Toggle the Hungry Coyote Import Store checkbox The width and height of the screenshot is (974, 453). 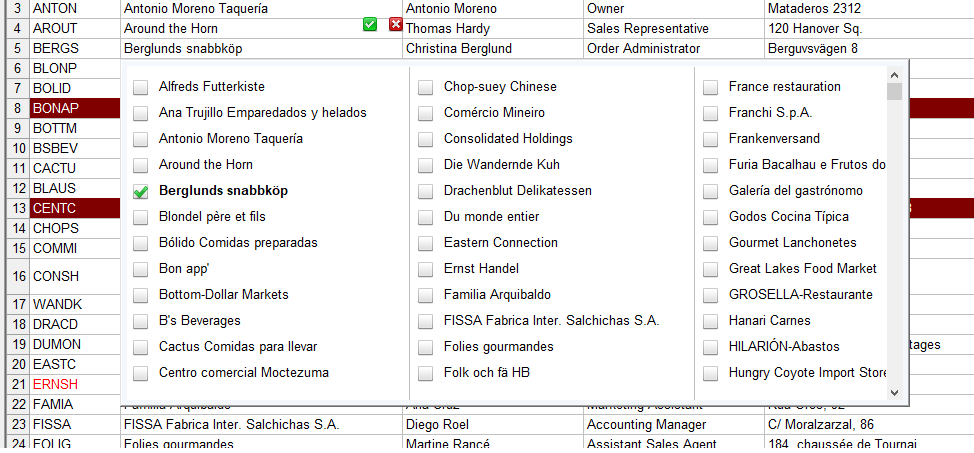coord(711,373)
